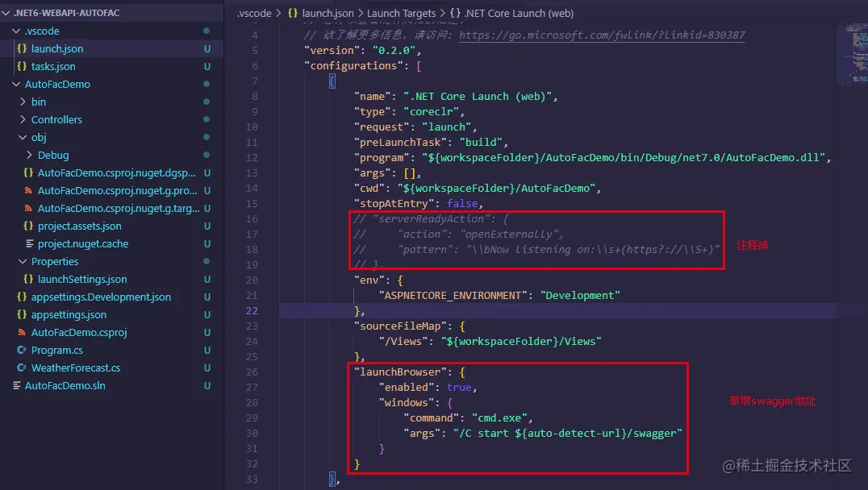Image resolution: width=868 pixels, height=490 pixels.
Task: Open project.assets.json file
Action: 80,226
